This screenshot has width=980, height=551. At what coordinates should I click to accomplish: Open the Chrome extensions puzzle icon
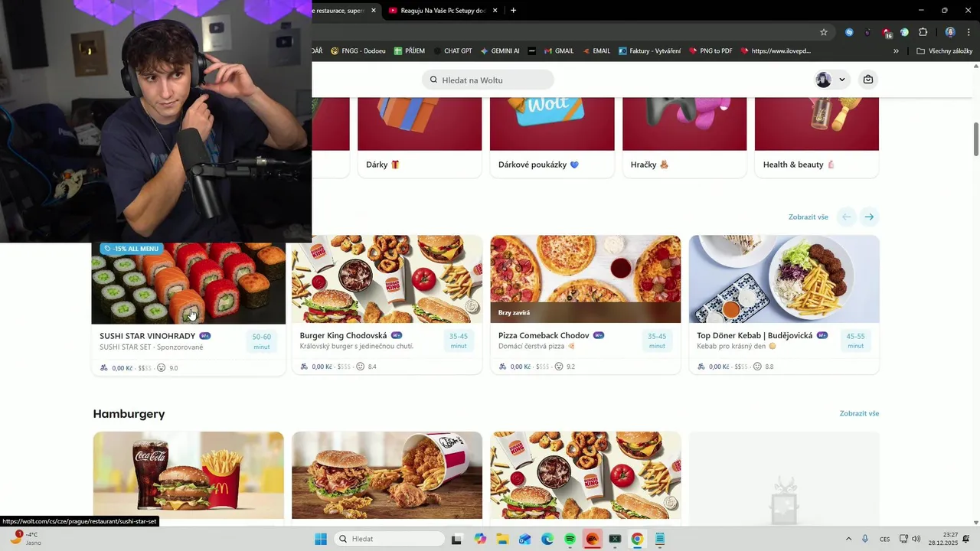pyautogui.click(x=923, y=32)
